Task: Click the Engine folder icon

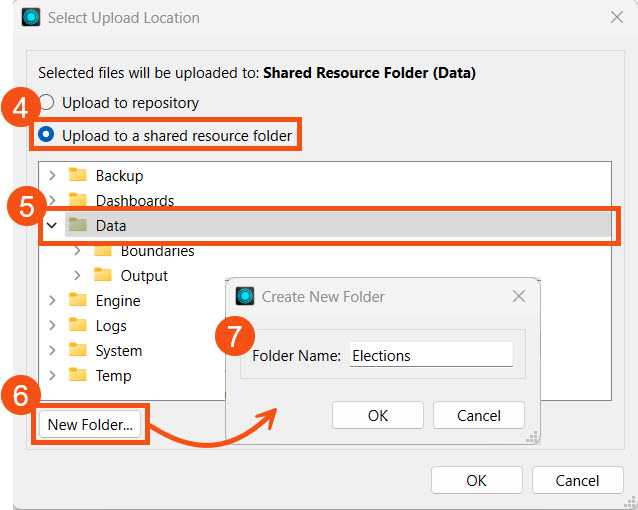Action: tap(78, 301)
